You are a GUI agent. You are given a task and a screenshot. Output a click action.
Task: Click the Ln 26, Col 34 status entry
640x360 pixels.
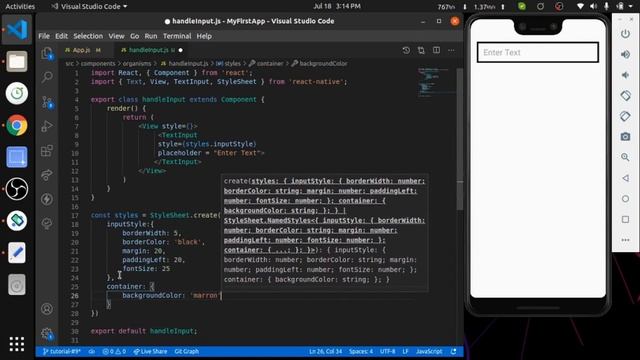[325, 351]
